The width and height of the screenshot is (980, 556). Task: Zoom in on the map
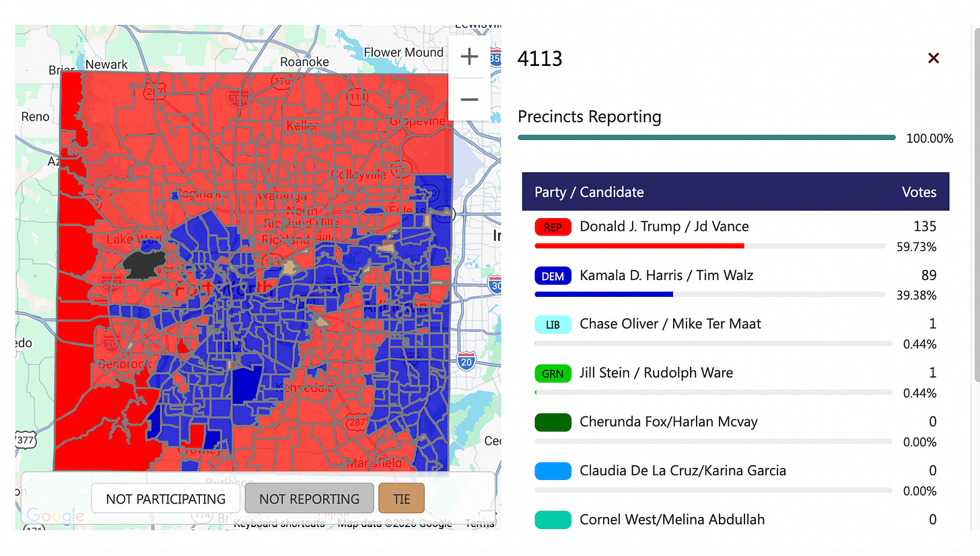coord(469,56)
